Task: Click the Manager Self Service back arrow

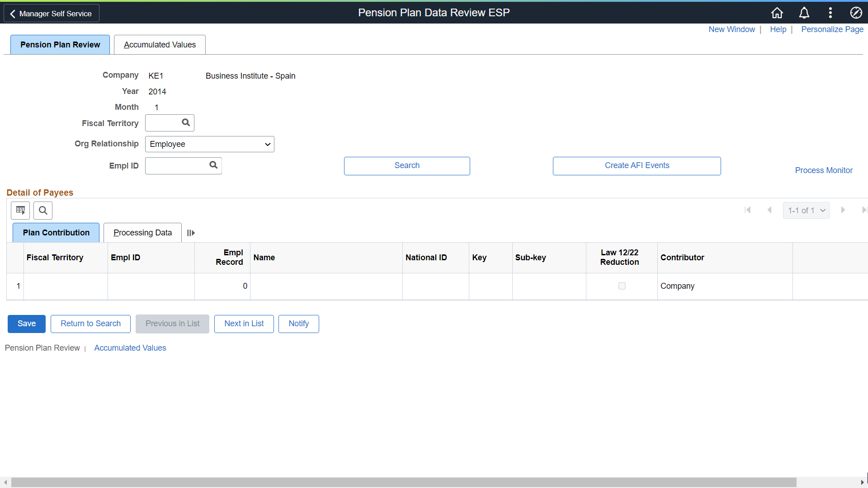Action: tap(14, 13)
